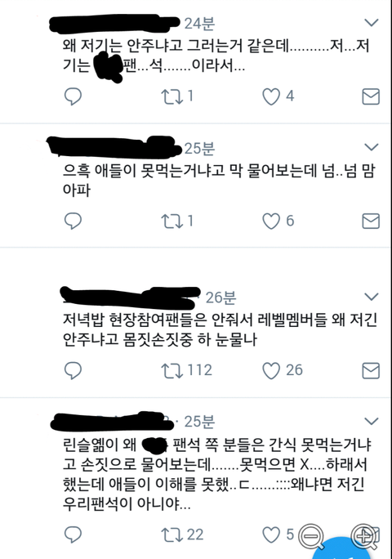Image resolution: width=392 pixels, height=559 pixels.
Task: Retweet the tweet with 22 retweets
Action: (x=172, y=534)
